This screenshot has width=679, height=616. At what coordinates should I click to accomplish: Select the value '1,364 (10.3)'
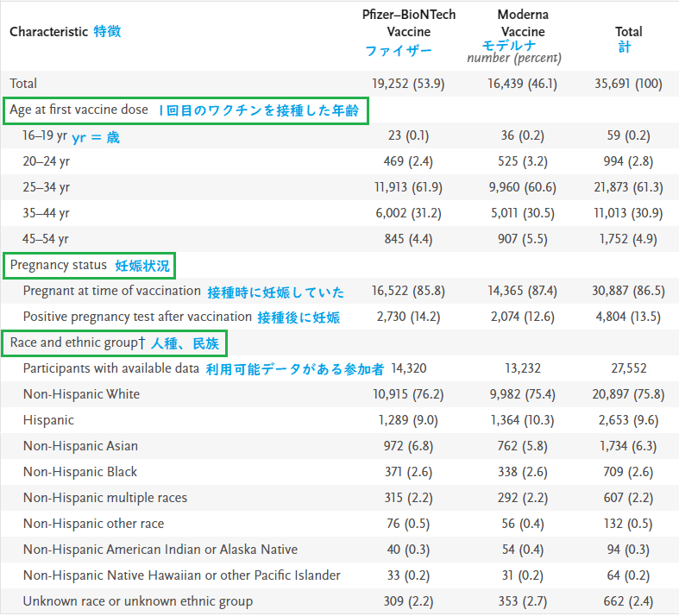click(x=522, y=420)
